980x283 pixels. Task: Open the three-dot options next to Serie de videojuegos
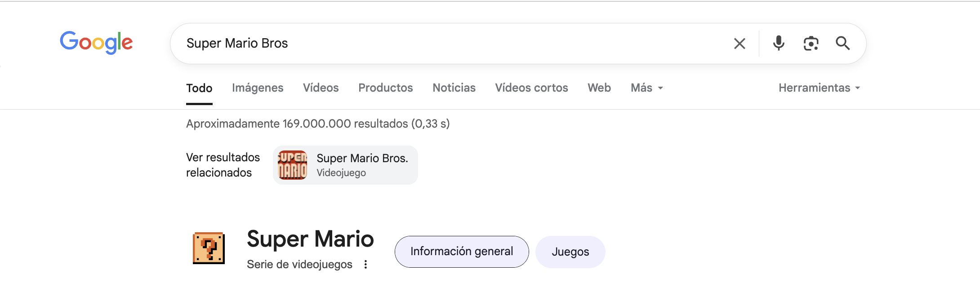(366, 265)
